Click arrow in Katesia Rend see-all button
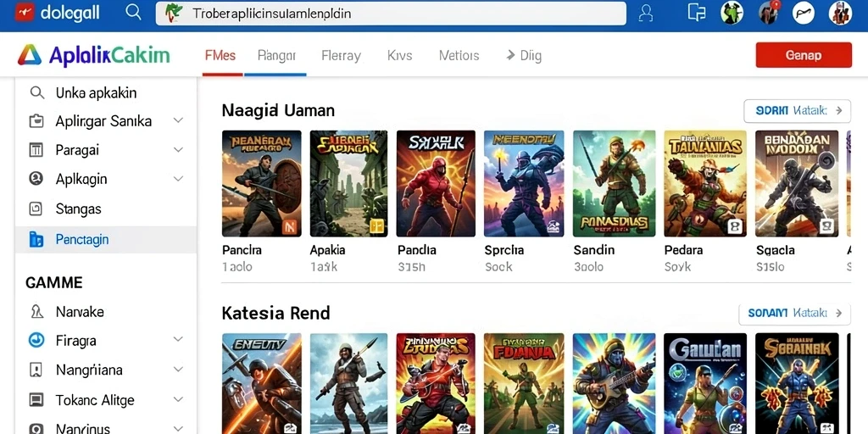 839,314
